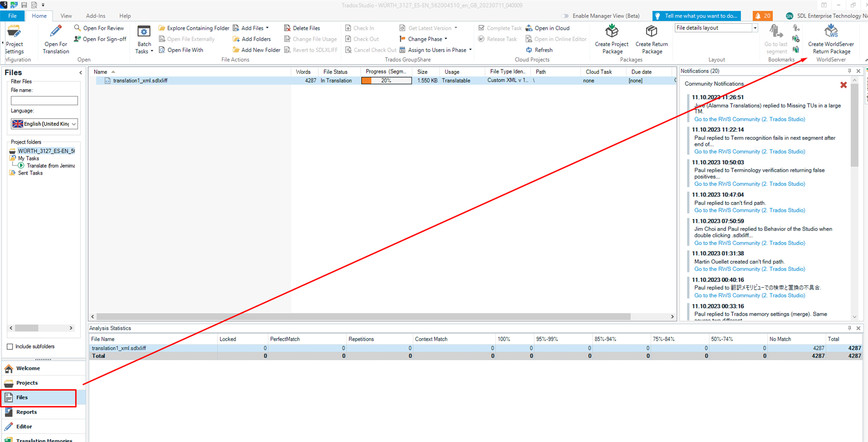Go to the Editor view

[44, 427]
